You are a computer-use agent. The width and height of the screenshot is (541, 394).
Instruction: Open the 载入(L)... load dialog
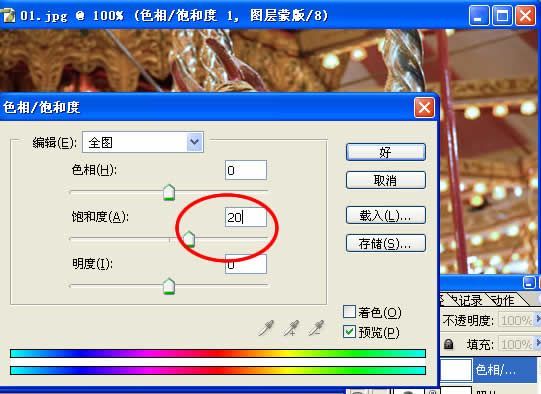[x=386, y=215]
